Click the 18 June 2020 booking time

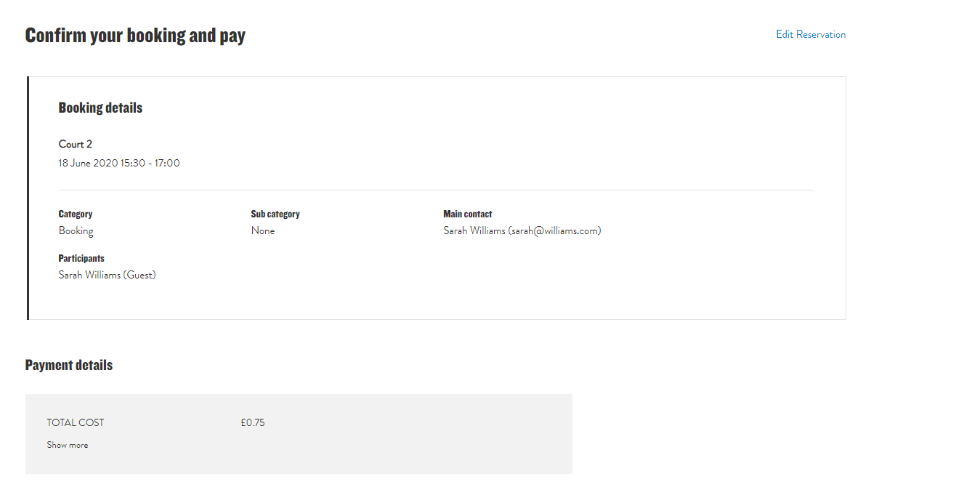pos(119,163)
